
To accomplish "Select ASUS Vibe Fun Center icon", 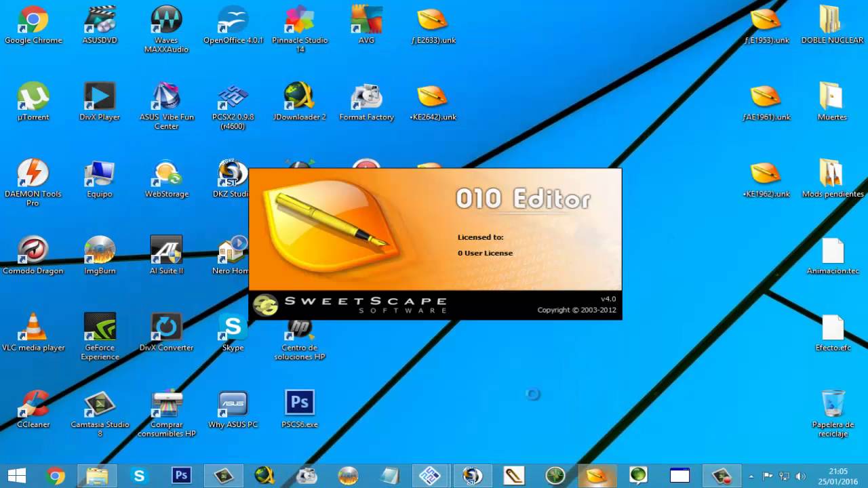I will [166, 106].
